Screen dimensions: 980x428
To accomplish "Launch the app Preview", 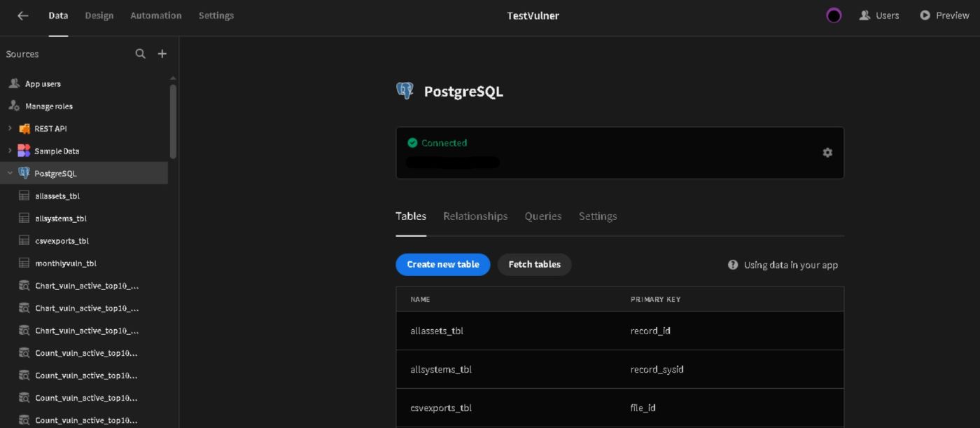I will click(x=944, y=15).
